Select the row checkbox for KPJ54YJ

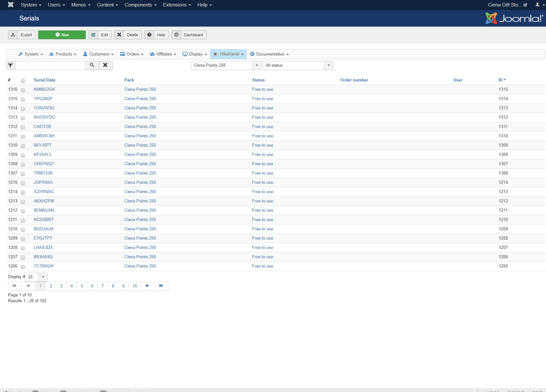coord(23,155)
